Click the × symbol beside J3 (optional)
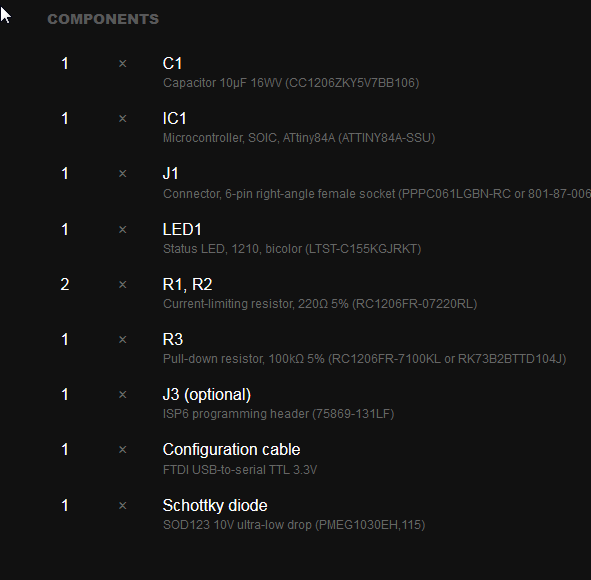Image resolution: width=591 pixels, height=580 pixels. [x=122, y=395]
